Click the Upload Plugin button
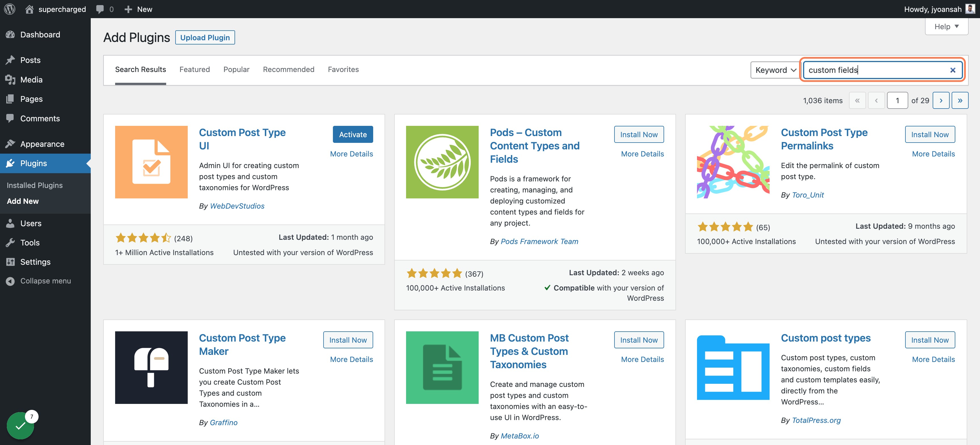Viewport: 980px width, 445px height. tap(205, 37)
